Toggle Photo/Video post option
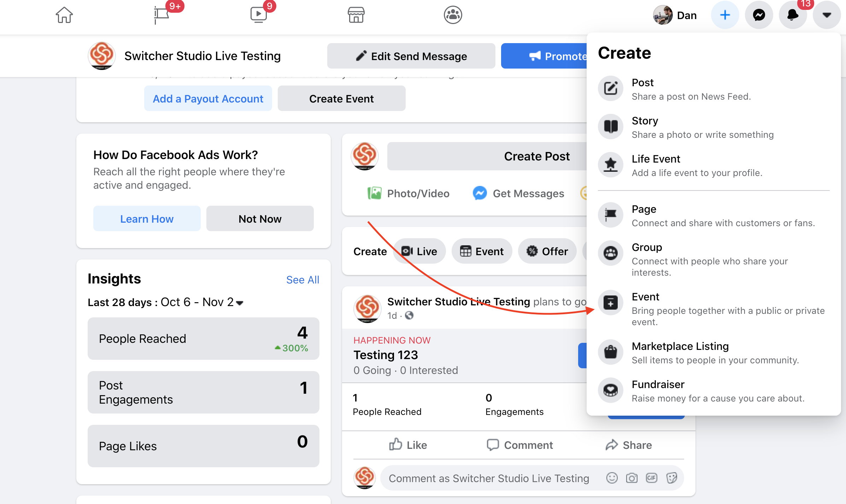The width and height of the screenshot is (846, 504). (408, 193)
